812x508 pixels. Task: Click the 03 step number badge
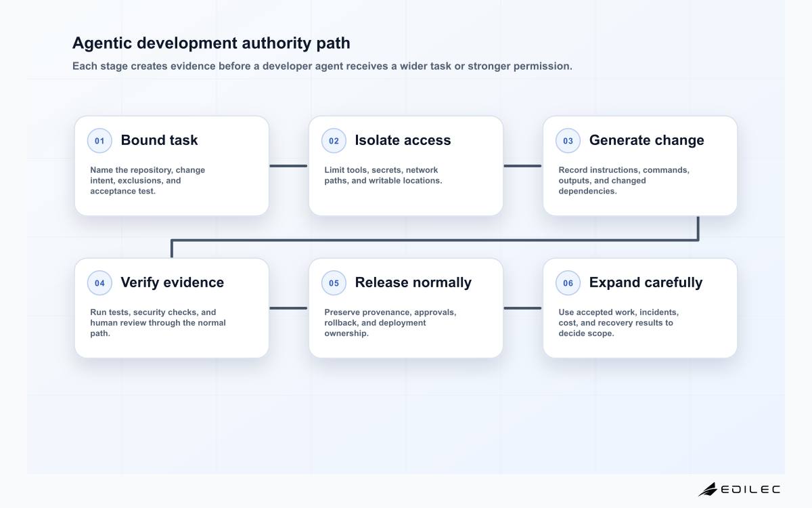point(568,141)
